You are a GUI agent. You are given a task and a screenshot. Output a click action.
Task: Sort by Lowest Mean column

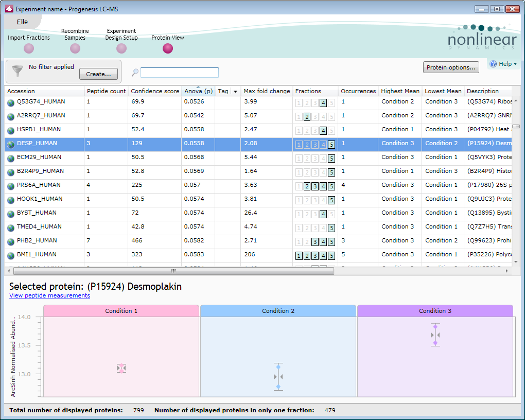point(443,91)
